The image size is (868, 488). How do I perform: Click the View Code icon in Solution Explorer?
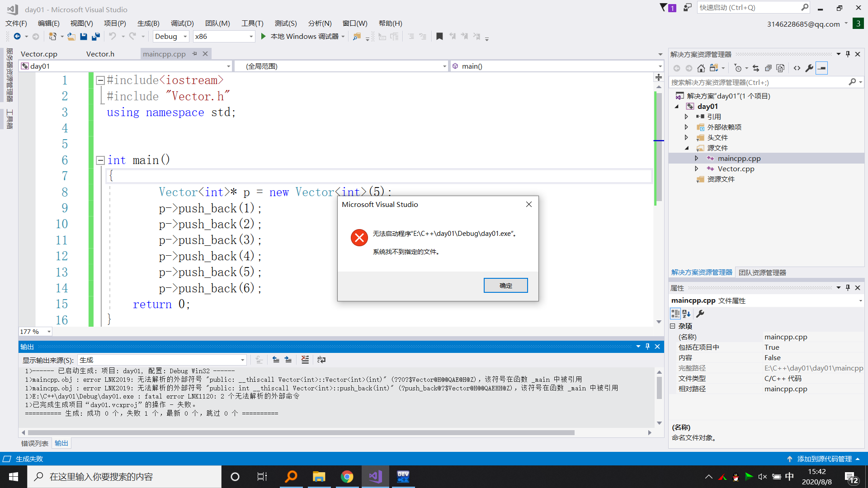[797, 68]
